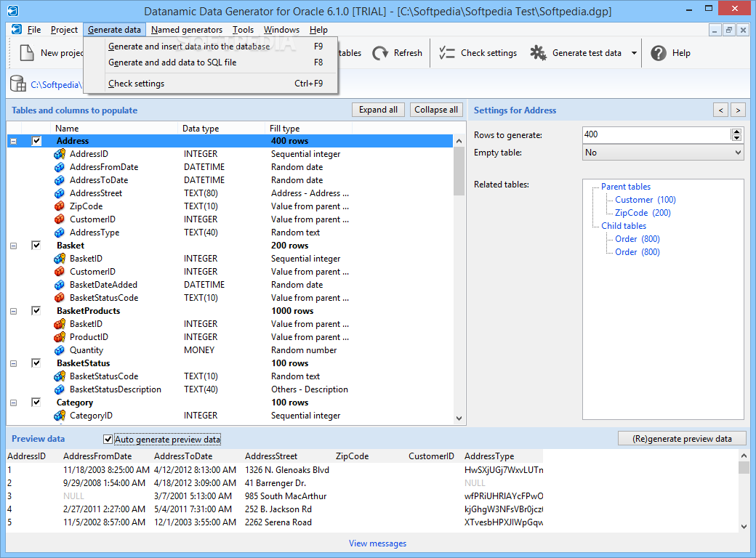756x558 pixels.
Task: Collapse the Address table node
Action: [x=14, y=141]
